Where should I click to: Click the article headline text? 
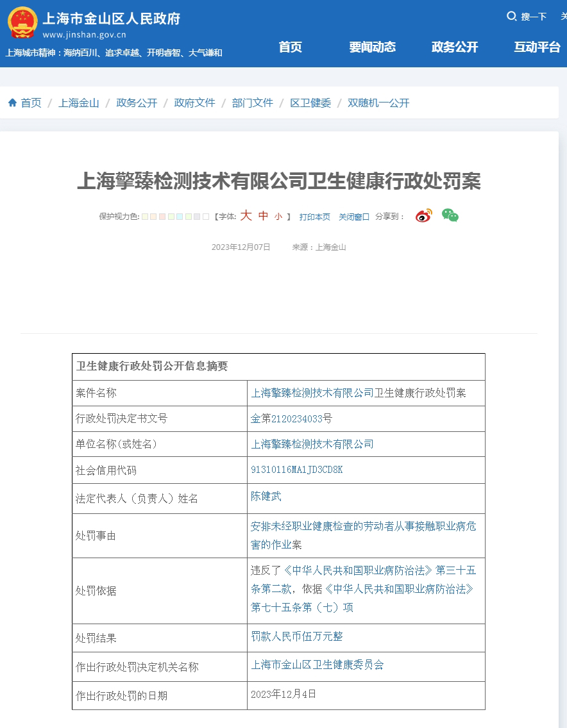pos(279,181)
